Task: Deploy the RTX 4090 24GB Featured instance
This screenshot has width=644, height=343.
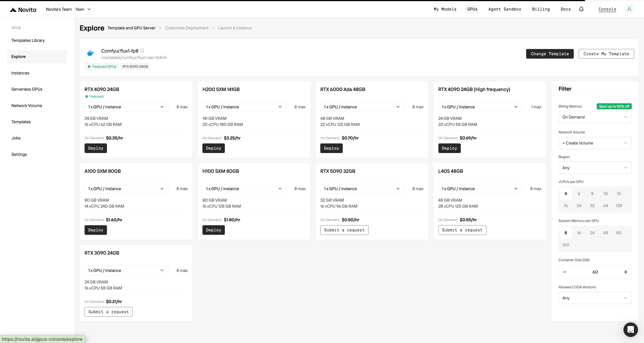Action: point(96,148)
